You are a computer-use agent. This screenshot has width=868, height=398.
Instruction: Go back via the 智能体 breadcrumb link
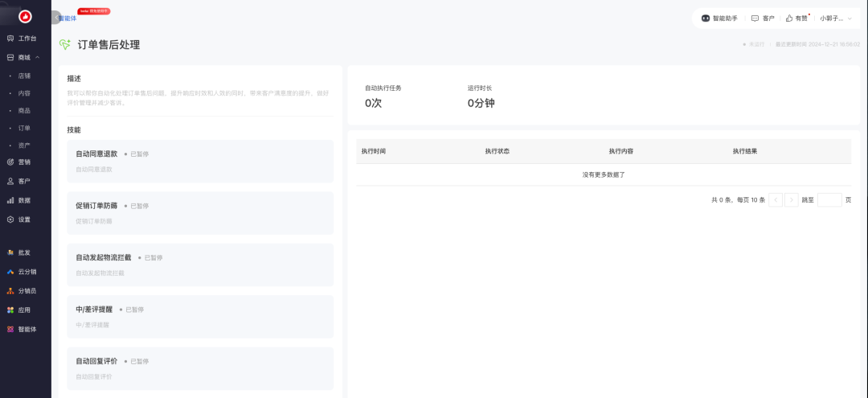point(68,18)
